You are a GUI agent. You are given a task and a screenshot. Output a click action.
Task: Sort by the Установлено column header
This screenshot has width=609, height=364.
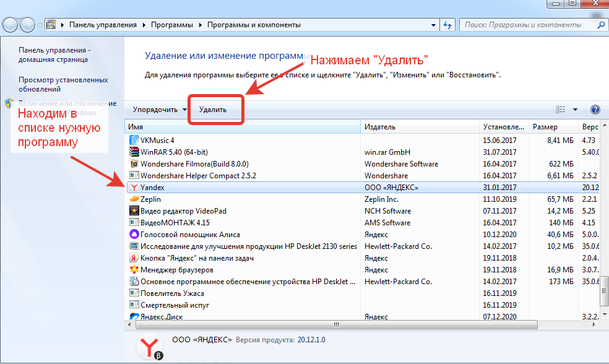(x=504, y=127)
